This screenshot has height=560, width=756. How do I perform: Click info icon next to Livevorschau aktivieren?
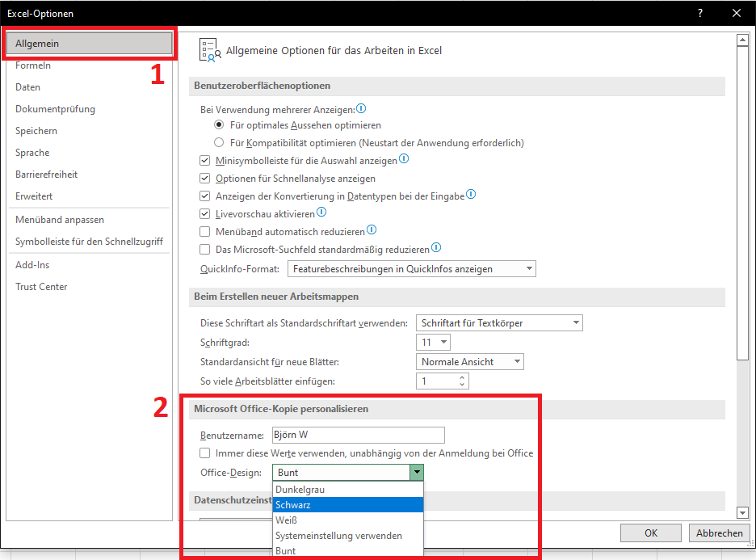pyautogui.click(x=321, y=213)
